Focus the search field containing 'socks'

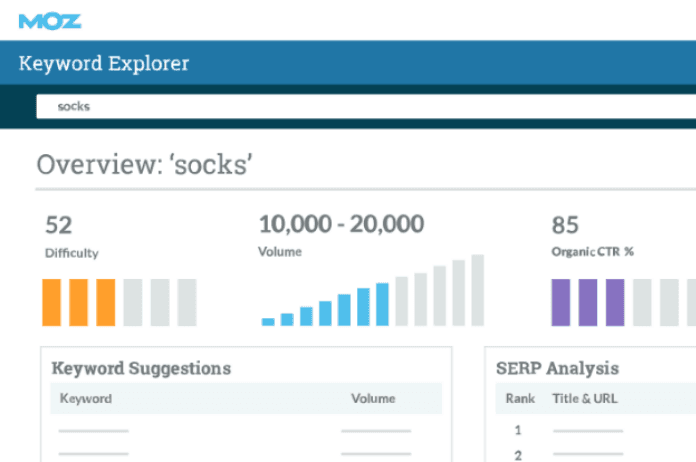366,107
